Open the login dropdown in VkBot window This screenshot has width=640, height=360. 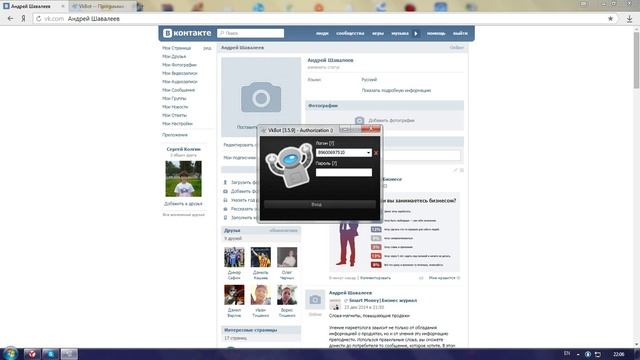click(369, 153)
